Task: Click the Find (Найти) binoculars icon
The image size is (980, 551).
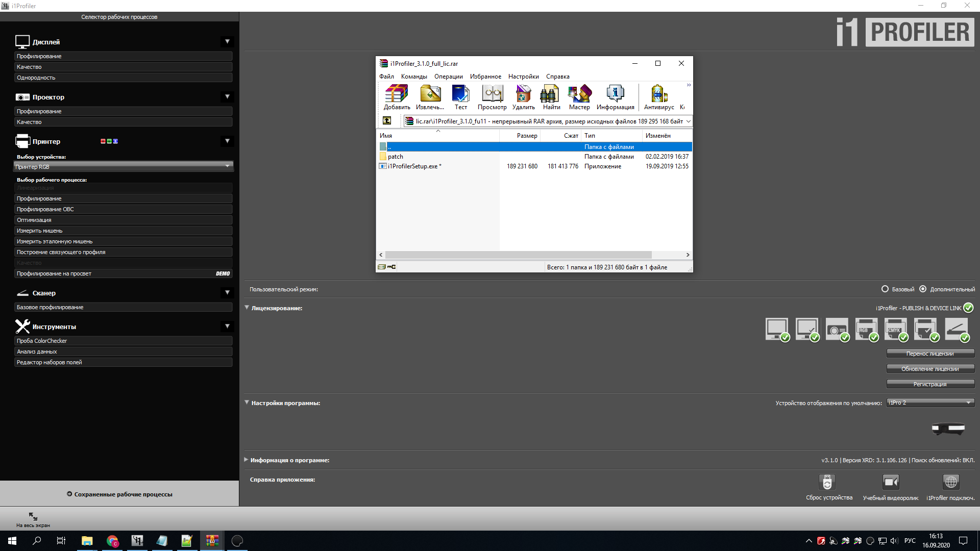Action: pos(551,97)
